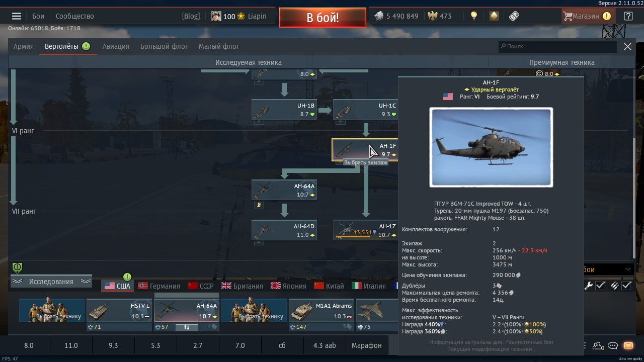Click the silver lions balance 5 490 849
The height and width of the screenshot is (362, 644).
[396, 16]
